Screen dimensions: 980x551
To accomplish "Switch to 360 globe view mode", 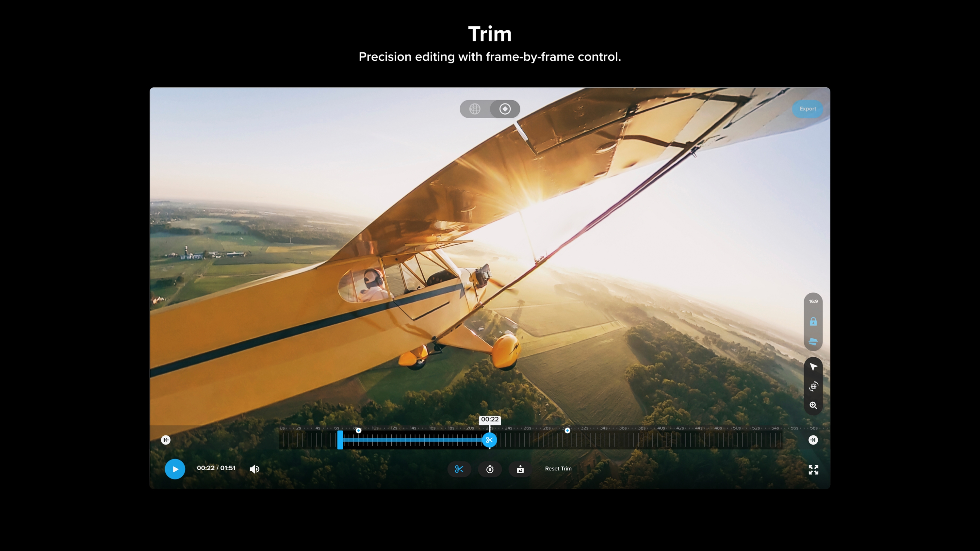I will click(475, 109).
